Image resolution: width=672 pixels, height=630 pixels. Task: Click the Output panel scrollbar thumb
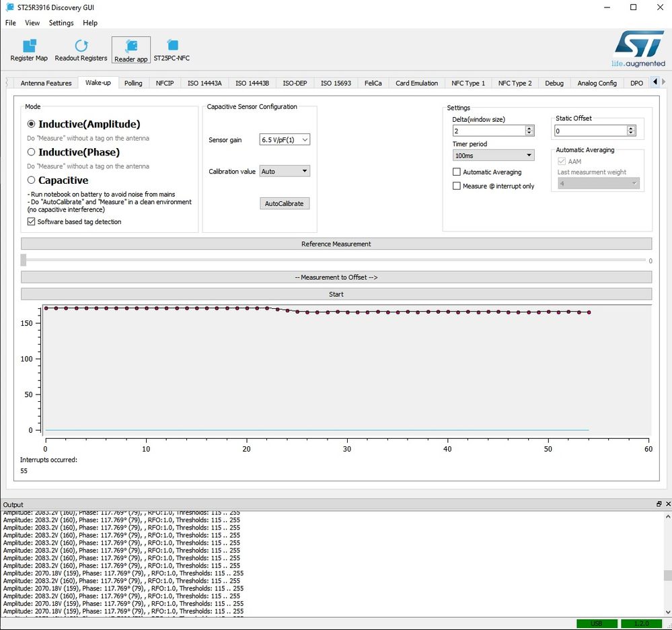pyautogui.click(x=668, y=575)
